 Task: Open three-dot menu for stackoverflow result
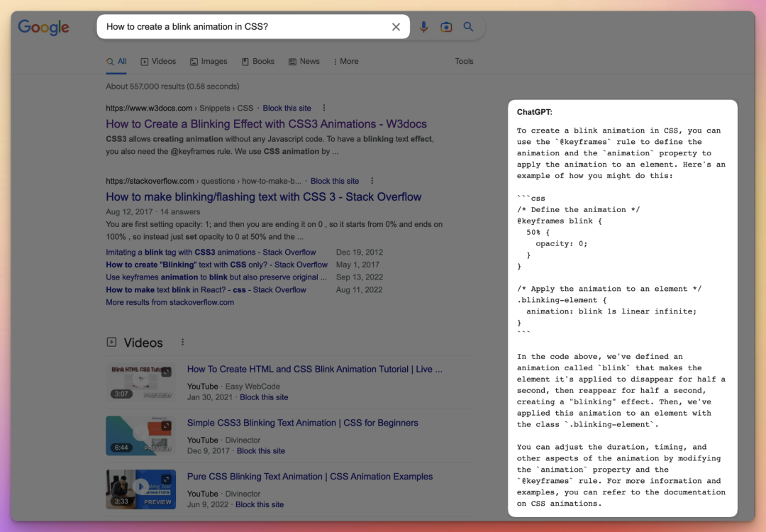[x=372, y=181]
